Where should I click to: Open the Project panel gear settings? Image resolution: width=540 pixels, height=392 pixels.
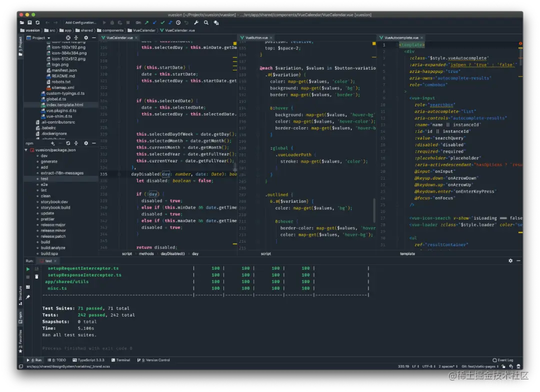pos(86,38)
